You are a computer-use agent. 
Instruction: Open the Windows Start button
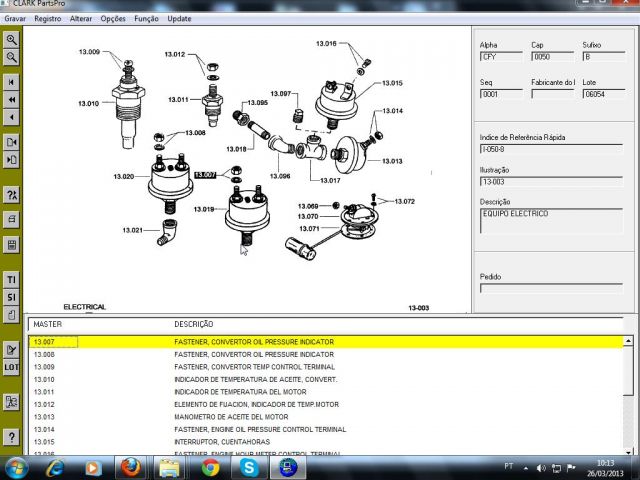click(x=15, y=468)
